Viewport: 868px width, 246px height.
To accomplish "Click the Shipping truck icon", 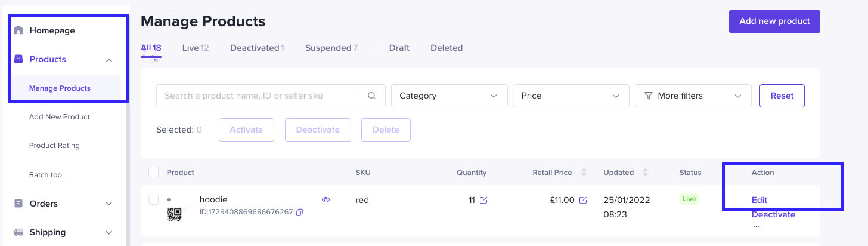I will [x=18, y=232].
